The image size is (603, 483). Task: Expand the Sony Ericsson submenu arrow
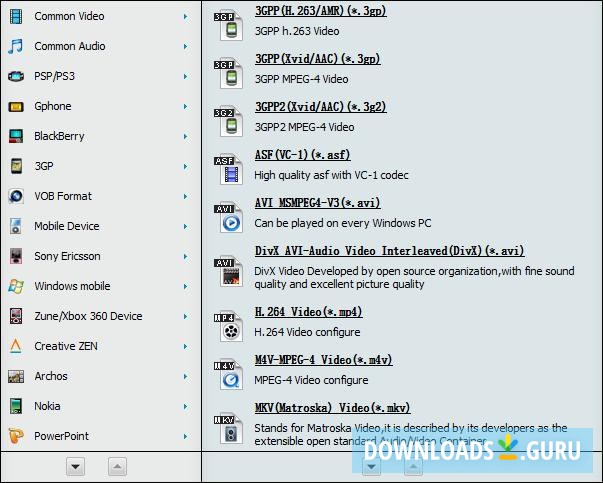pyautogui.click(x=185, y=256)
